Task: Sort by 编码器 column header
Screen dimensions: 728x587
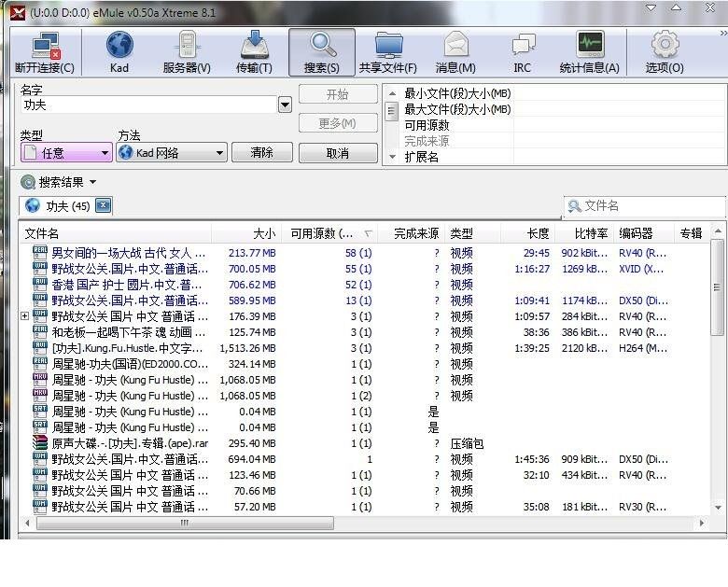Action: click(x=643, y=233)
